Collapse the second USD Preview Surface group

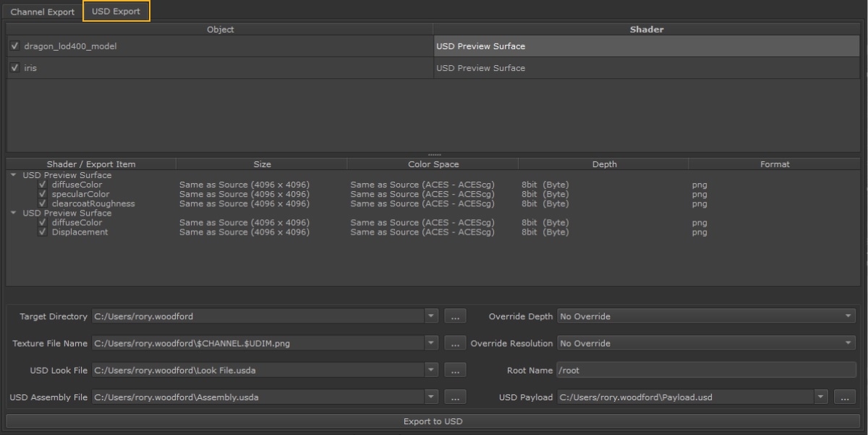[14, 214]
